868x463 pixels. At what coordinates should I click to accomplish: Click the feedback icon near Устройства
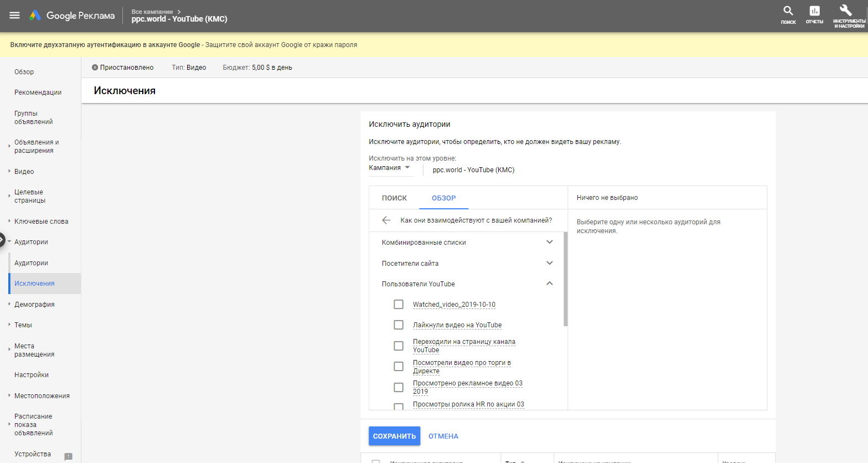[x=68, y=456]
